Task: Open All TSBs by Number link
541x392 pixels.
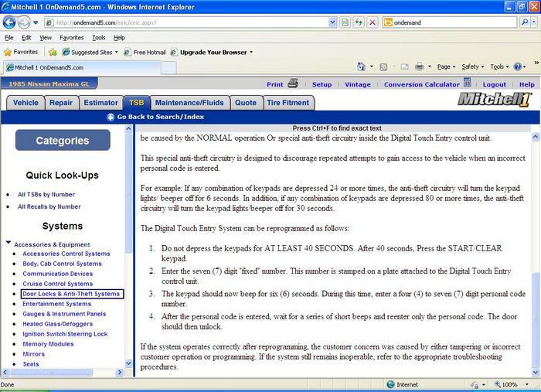Action: 46,195
